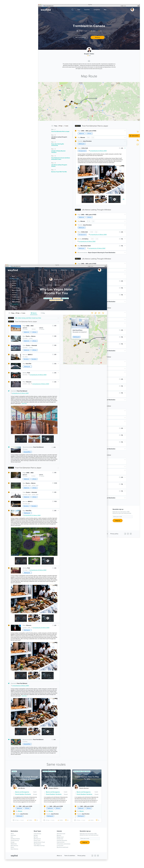Click Lula Morton's avatar on the route card
144x868 pixels.
15,787
